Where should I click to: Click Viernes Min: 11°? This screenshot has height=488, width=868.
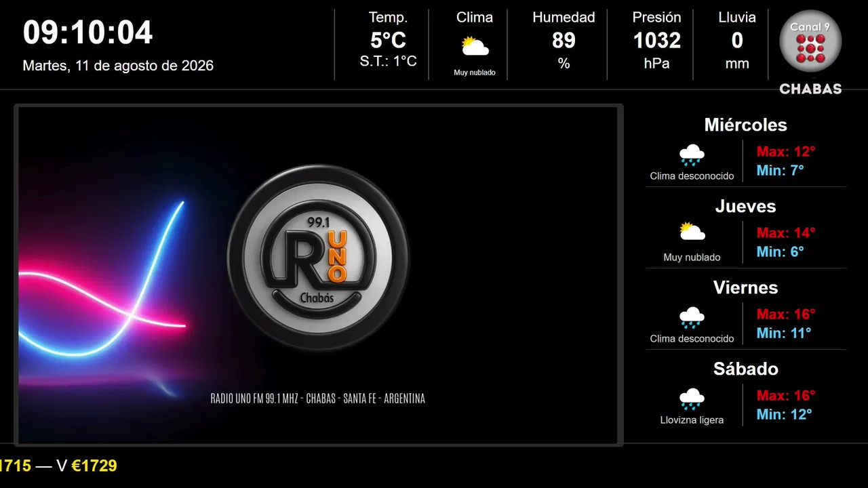click(x=784, y=333)
